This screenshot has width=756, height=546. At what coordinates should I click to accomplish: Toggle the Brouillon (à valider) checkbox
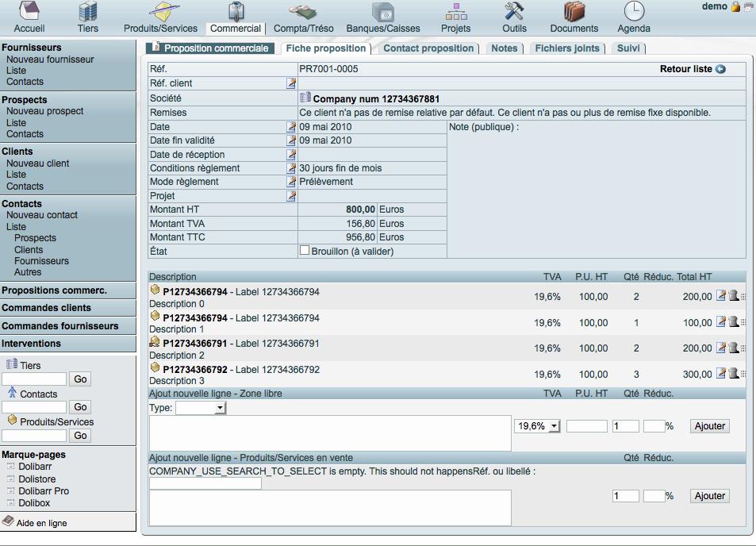[x=305, y=250]
